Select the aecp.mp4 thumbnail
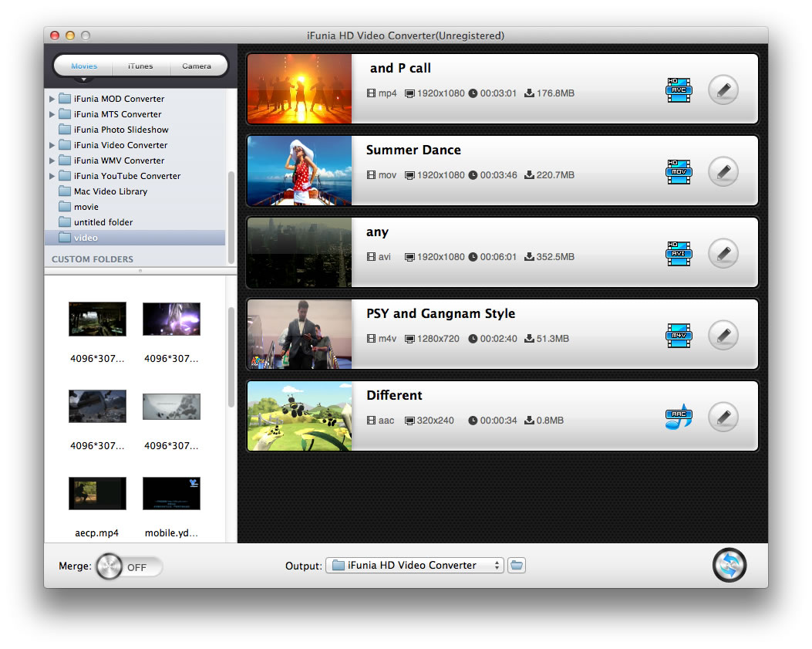 [97, 493]
